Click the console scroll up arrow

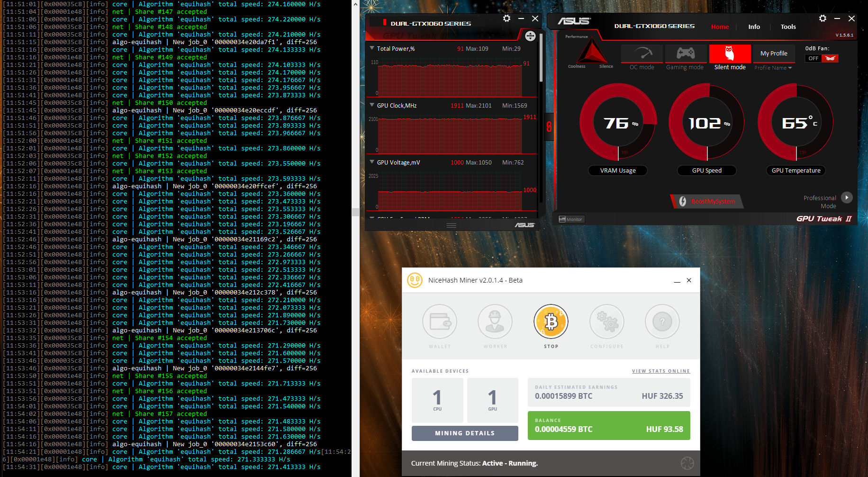355,4
